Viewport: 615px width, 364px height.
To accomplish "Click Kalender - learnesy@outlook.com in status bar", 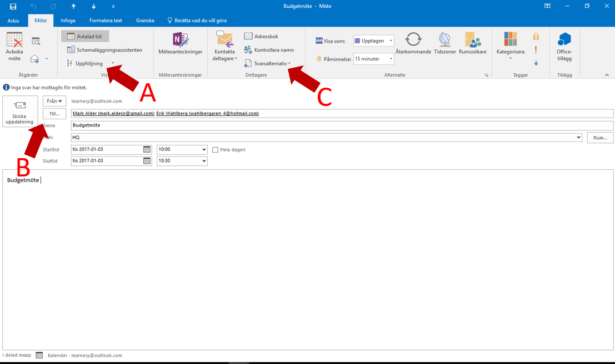I will click(x=84, y=355).
